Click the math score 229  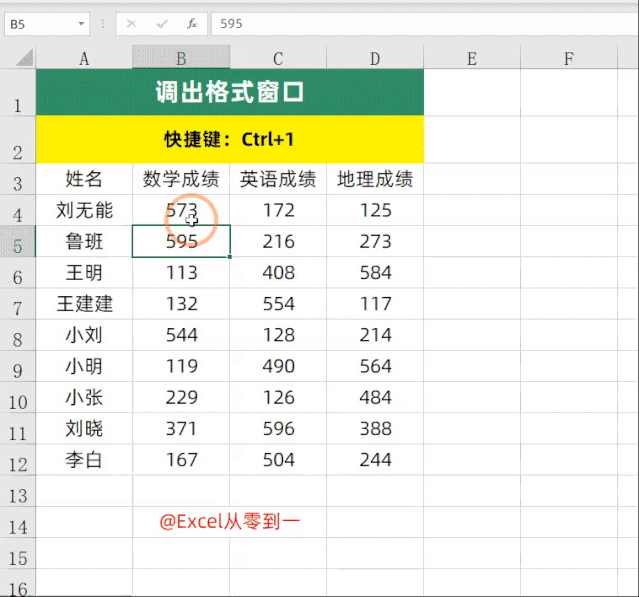click(x=181, y=397)
